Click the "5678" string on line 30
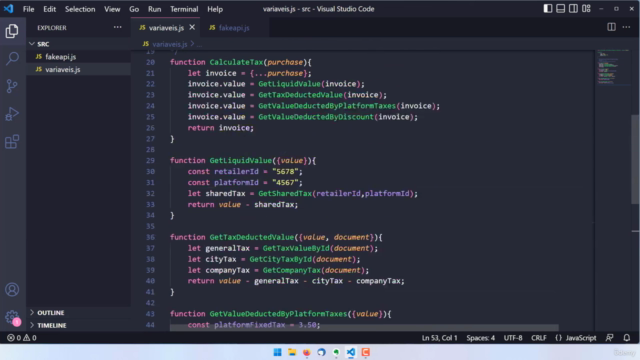 [285, 172]
